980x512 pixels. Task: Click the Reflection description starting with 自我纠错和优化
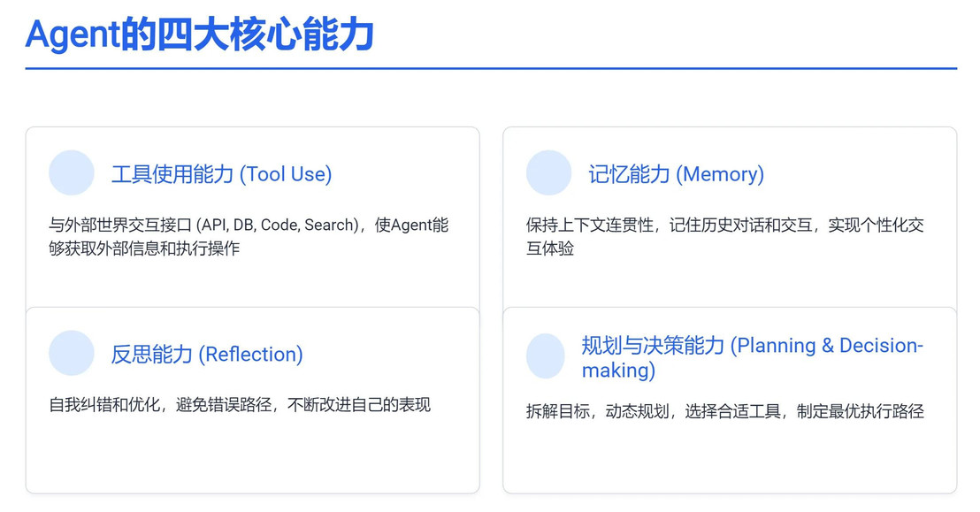(x=240, y=404)
